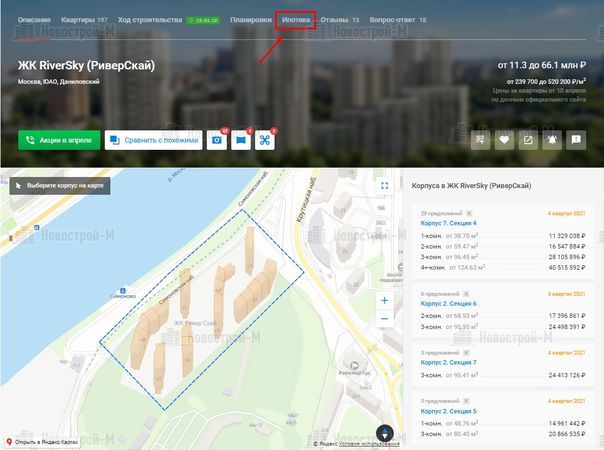
Task: Click Сравнить с похожими button
Action: click(153, 141)
